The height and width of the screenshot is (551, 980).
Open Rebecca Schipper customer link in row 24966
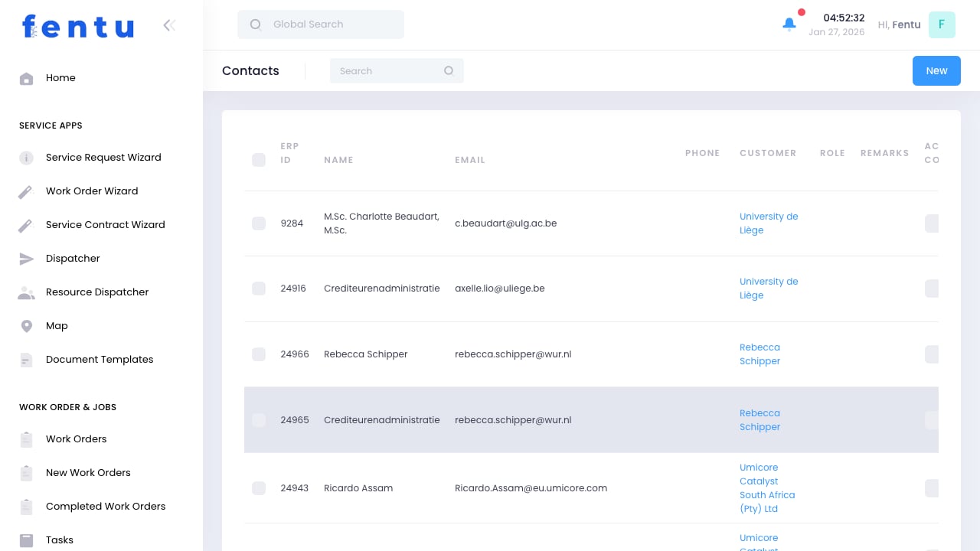tap(759, 354)
